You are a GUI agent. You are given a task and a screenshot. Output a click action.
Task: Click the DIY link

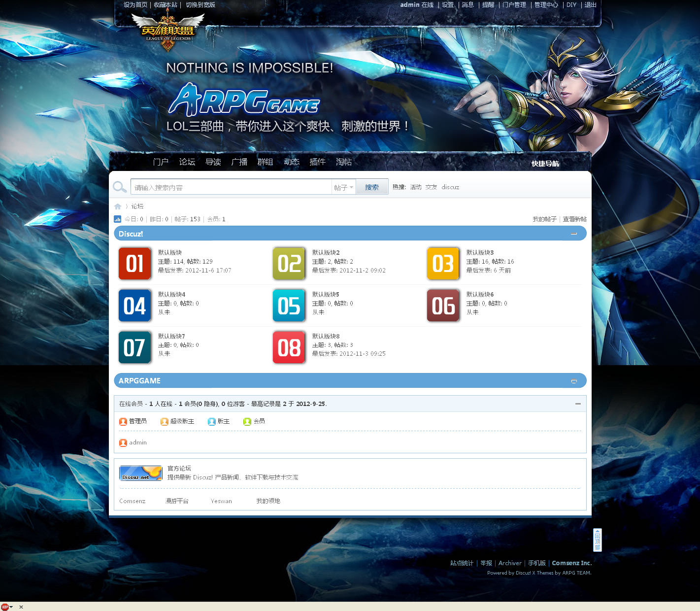click(x=571, y=5)
